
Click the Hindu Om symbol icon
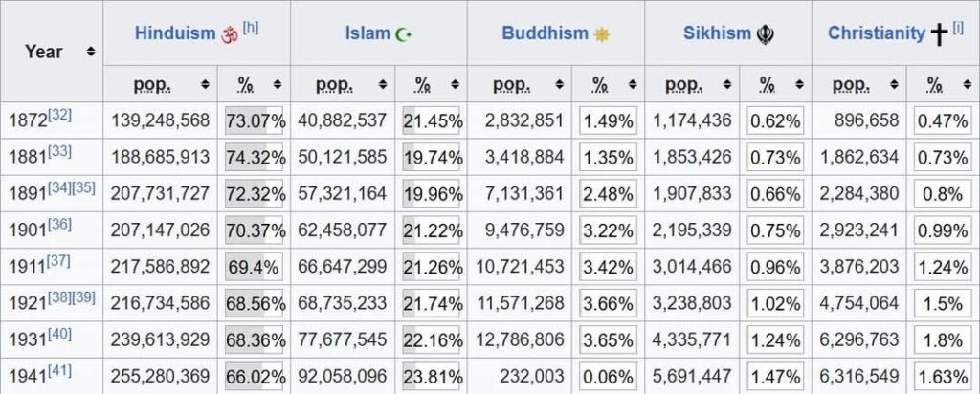tap(230, 34)
